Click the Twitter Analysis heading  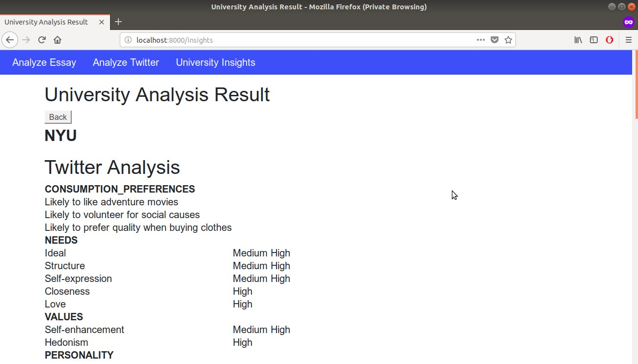pyautogui.click(x=112, y=167)
